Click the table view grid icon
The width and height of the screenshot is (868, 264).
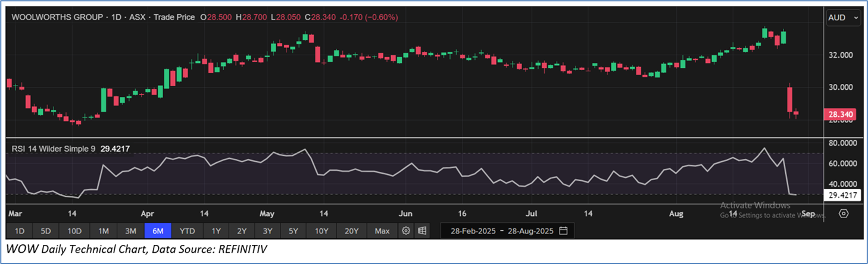[x=422, y=231]
